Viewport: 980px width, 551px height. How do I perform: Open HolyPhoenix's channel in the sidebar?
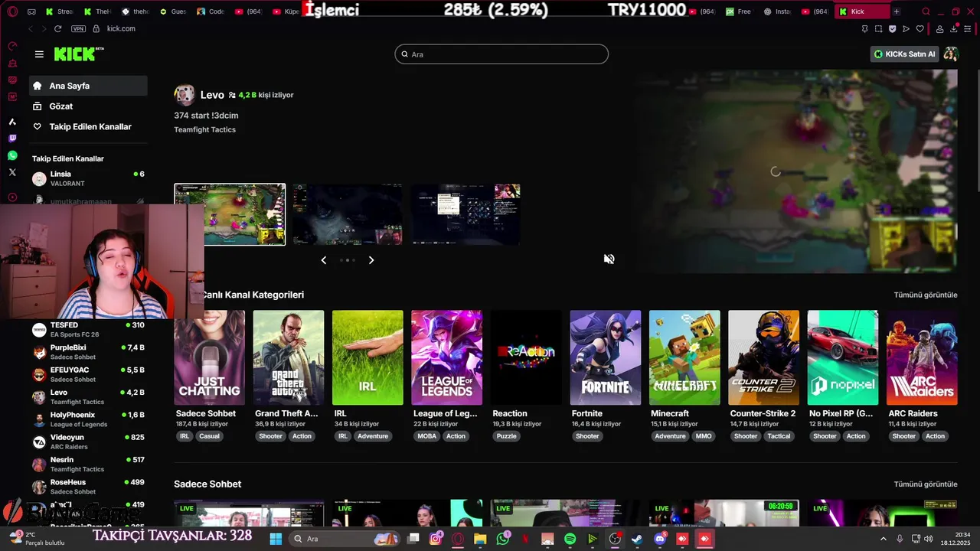tap(88, 419)
